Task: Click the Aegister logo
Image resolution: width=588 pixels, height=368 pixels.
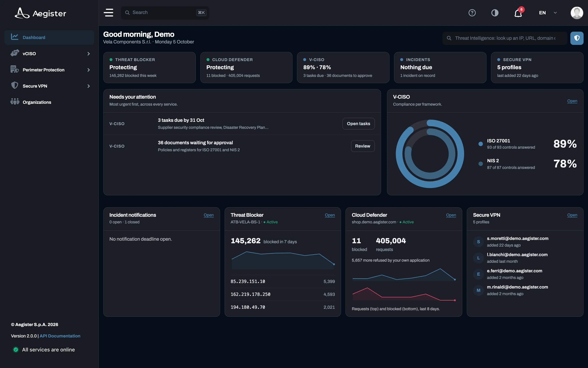Action: (40, 13)
